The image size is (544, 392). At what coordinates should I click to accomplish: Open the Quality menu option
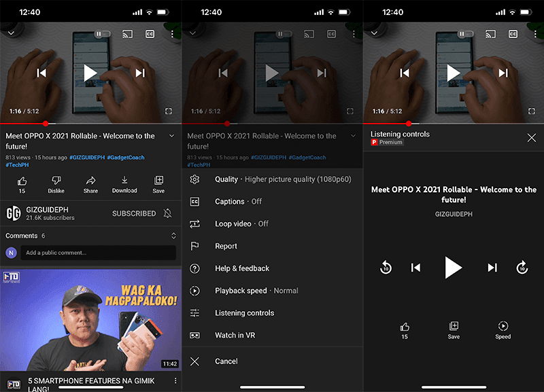point(273,179)
